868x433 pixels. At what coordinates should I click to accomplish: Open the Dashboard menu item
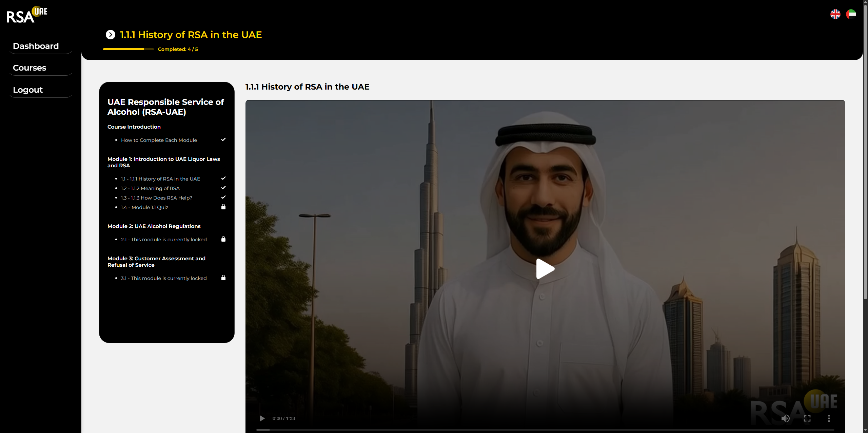pos(36,46)
